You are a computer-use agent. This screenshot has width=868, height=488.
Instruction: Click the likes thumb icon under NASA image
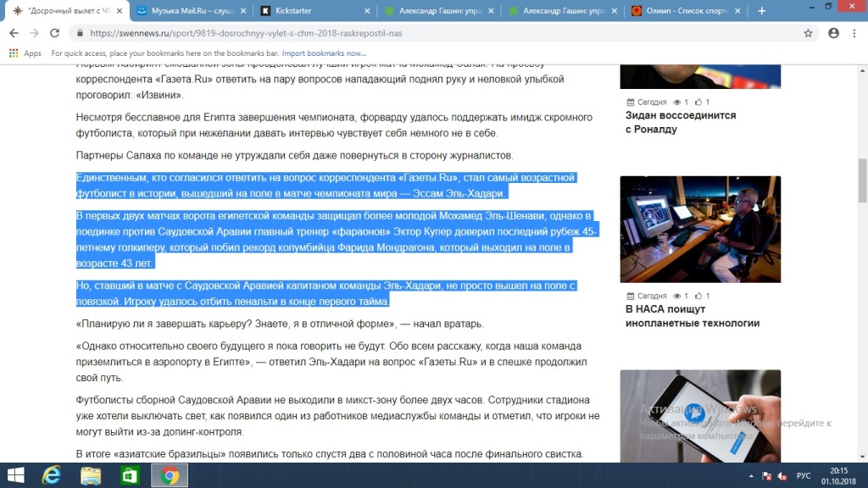tap(698, 296)
